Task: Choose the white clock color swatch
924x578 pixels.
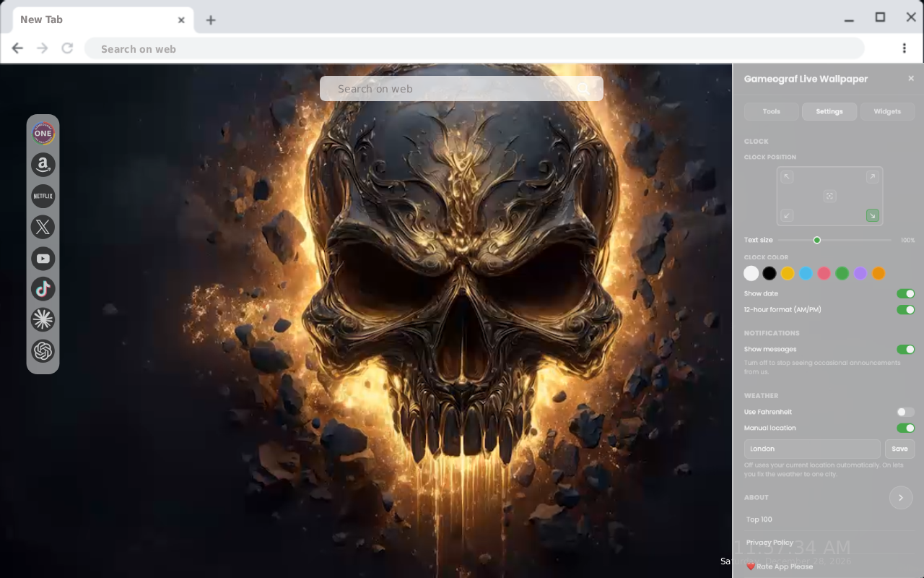Action: (751, 273)
